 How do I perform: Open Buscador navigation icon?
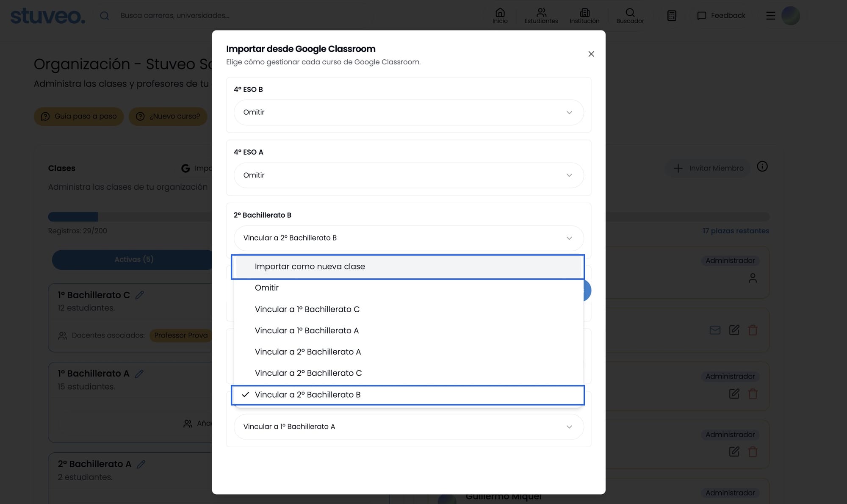pos(630,16)
